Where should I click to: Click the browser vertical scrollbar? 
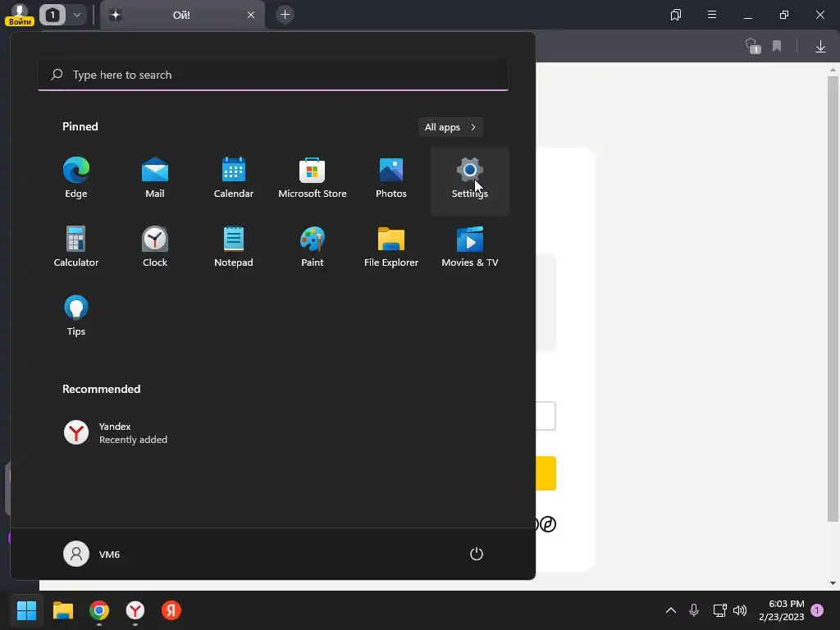pos(833,299)
